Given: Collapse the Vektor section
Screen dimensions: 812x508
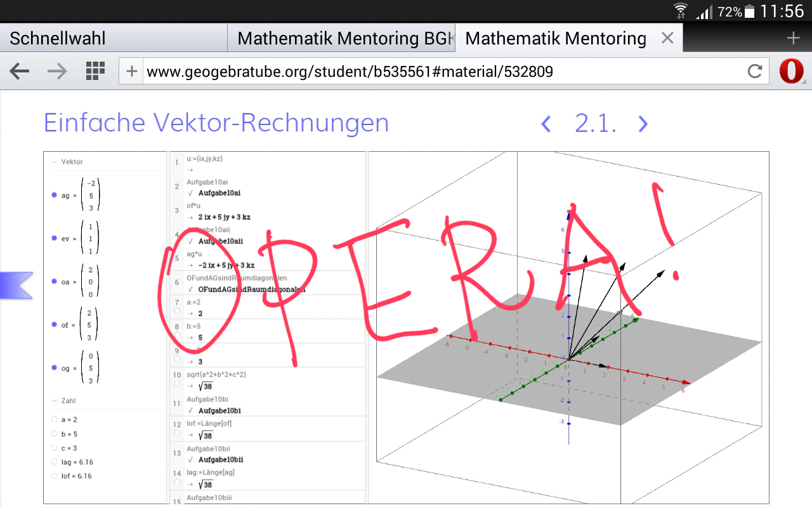Looking at the screenshot, I should (x=55, y=162).
